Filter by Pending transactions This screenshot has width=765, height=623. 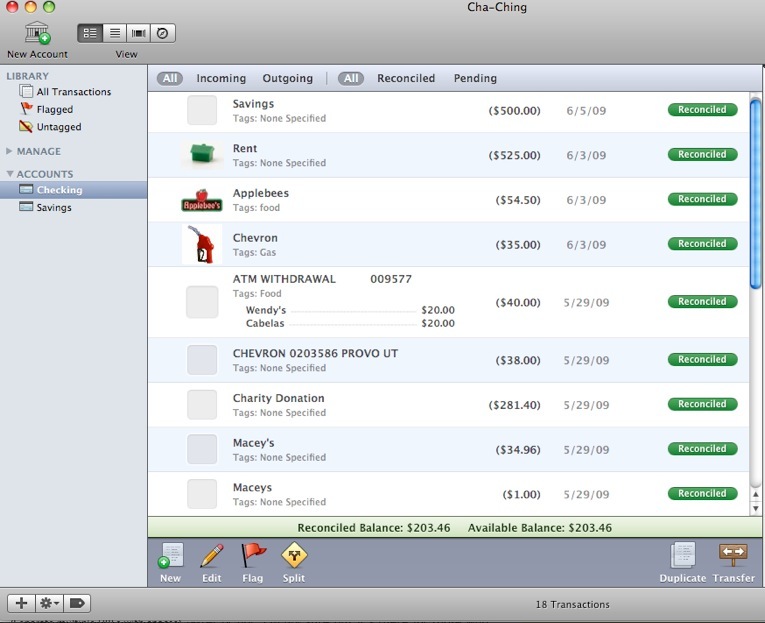[475, 78]
